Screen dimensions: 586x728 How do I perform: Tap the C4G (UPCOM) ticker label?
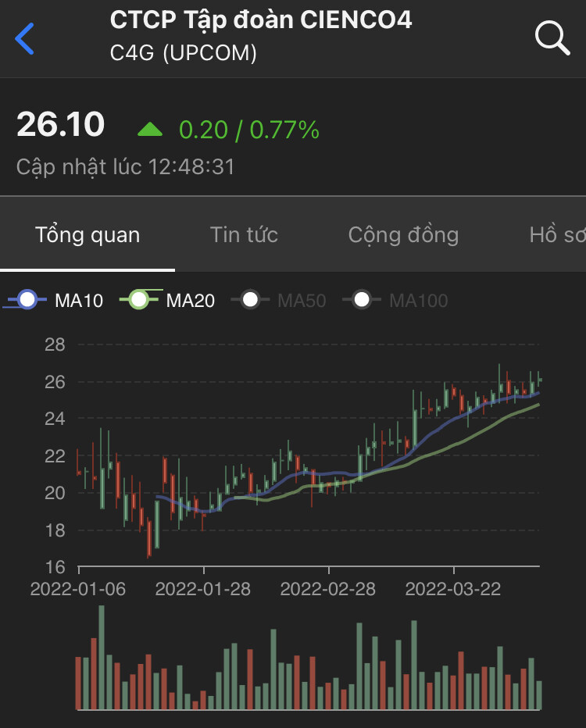[184, 53]
